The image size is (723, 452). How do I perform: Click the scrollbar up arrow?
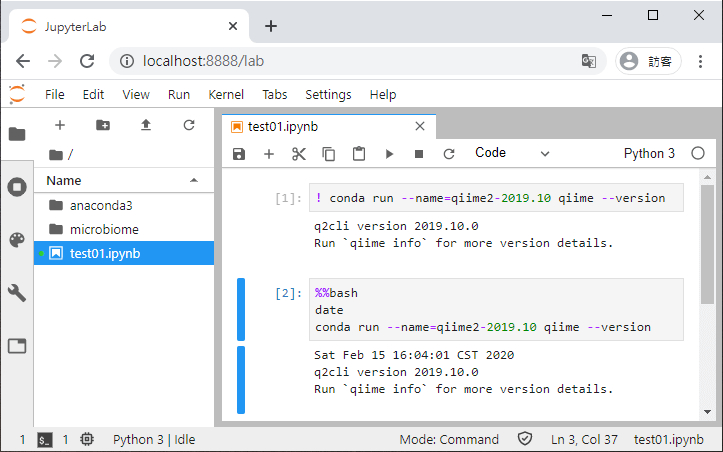[707, 177]
